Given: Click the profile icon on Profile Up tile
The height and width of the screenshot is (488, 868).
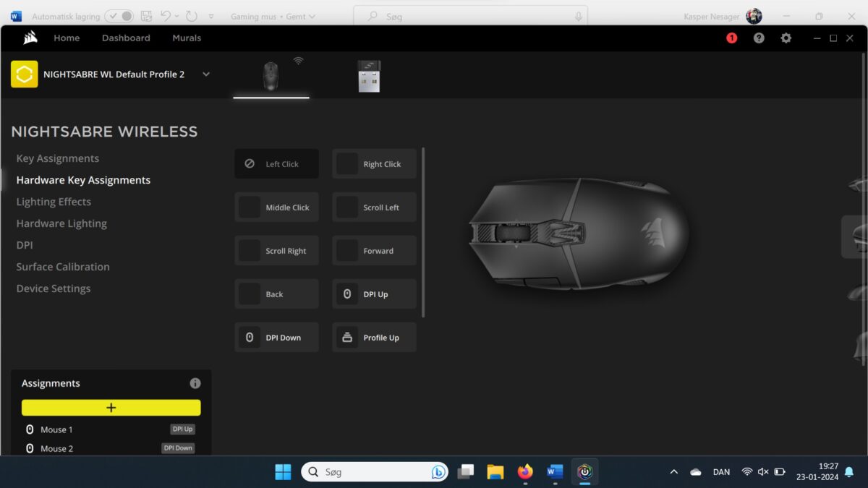Looking at the screenshot, I should click(x=347, y=338).
